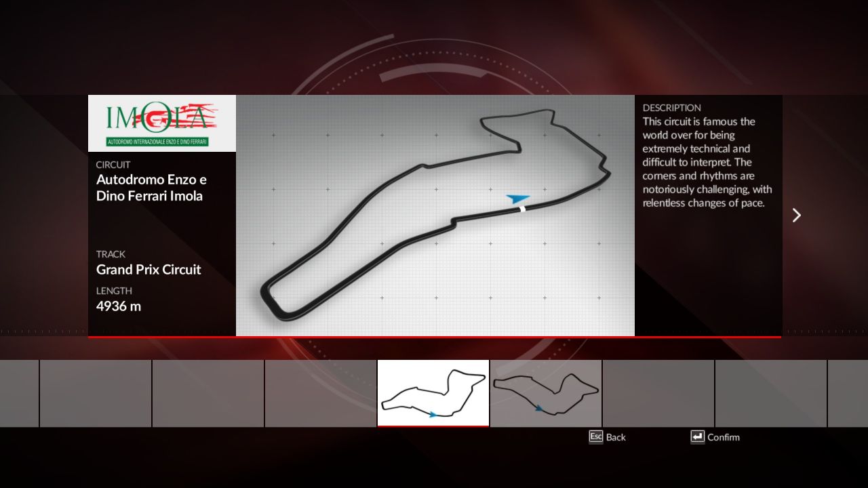Click the blue direction arrow on the large track map
This screenshot has height=488, width=868.
518,199
